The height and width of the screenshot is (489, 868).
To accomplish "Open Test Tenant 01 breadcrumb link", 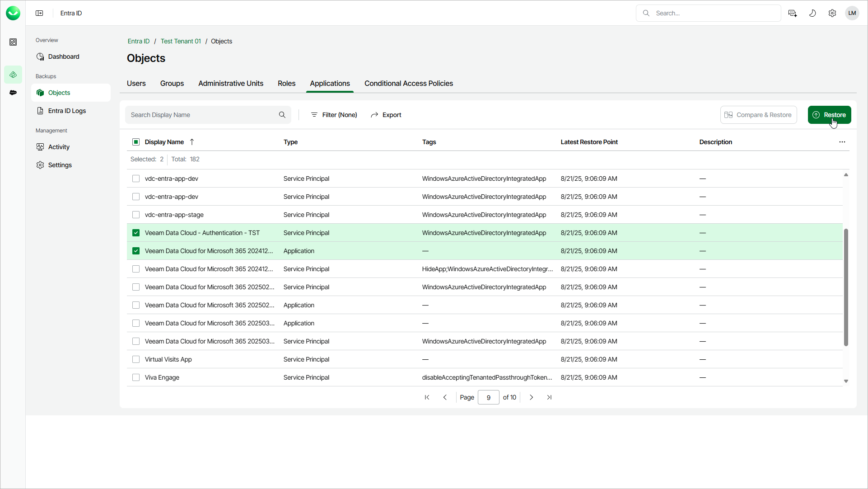I will [x=181, y=41].
